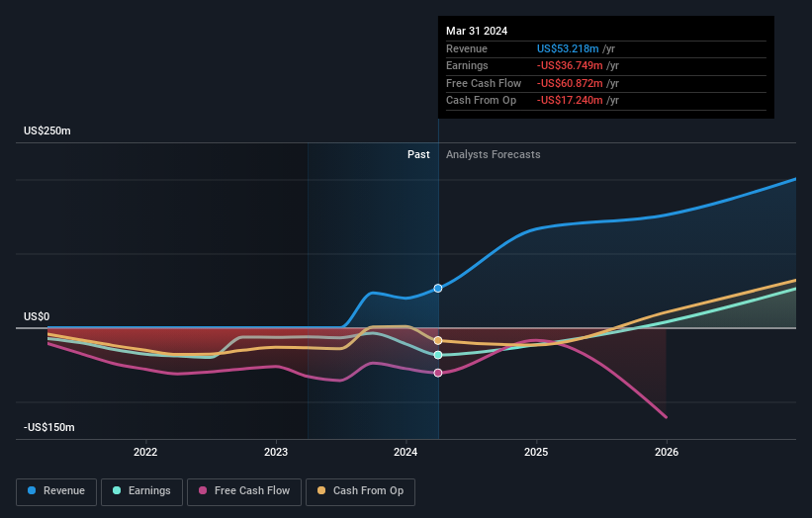
Task: Click the Free Cash Flow label in tooltip
Action: pos(484,83)
